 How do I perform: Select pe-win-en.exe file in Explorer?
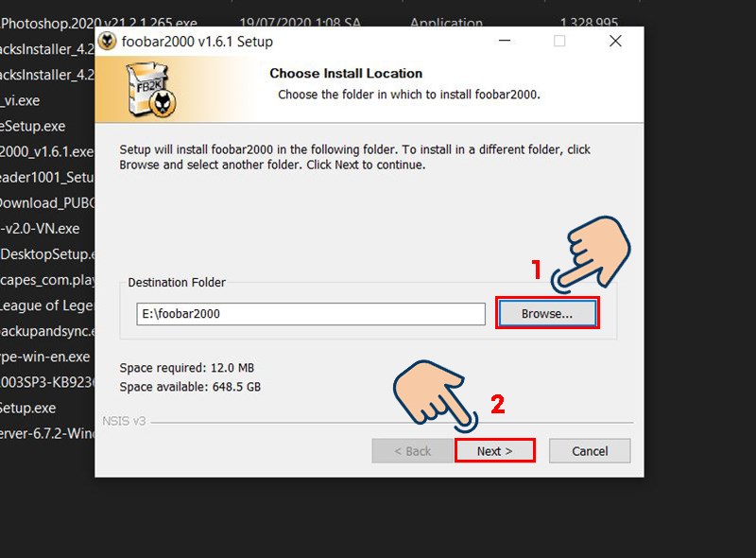pos(44,357)
